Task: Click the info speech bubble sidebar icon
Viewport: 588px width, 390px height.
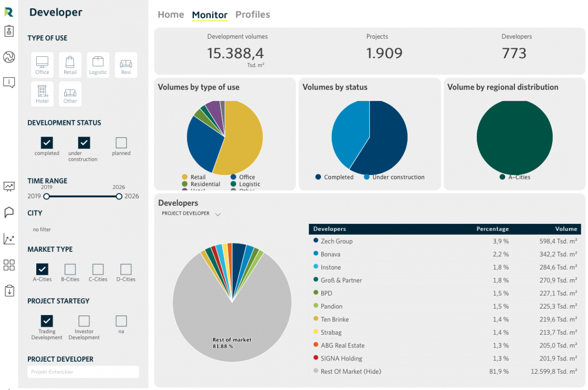Action: pyautogui.click(x=9, y=82)
